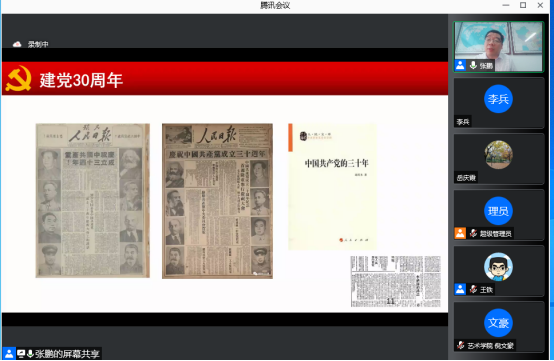Image resolution: width=554 pixels, height=361 pixels.
Task: Click the blue user icon on 王钦's tile
Action: [x=460, y=289]
